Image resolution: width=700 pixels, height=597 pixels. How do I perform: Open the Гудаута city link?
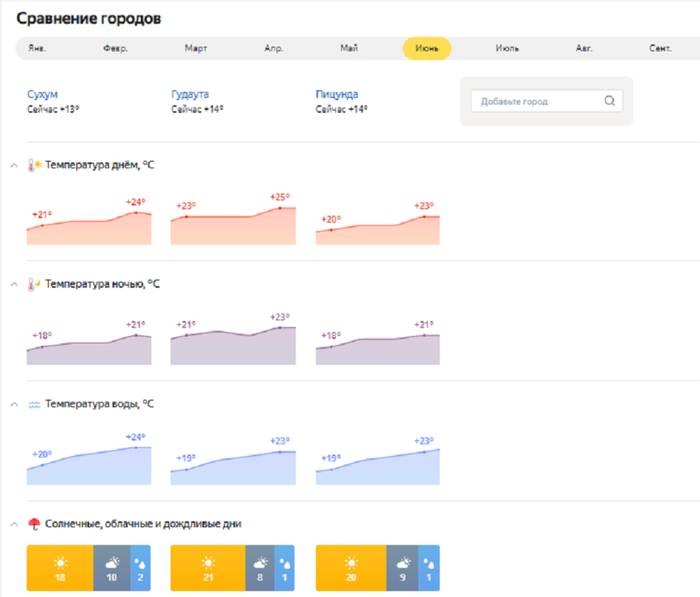coord(190,95)
